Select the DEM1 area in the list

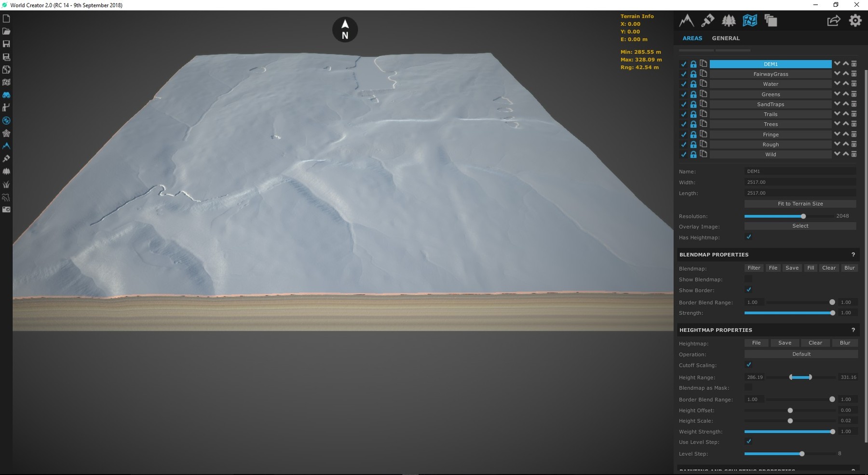(x=771, y=64)
